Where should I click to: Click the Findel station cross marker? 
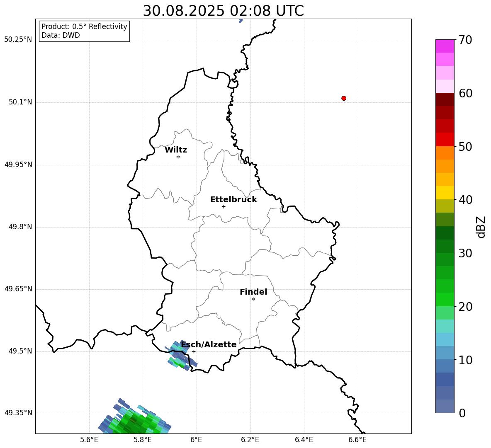tap(253, 299)
